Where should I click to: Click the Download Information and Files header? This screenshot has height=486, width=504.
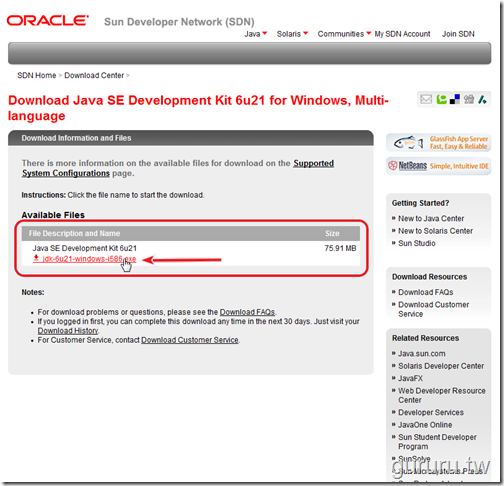[76, 138]
